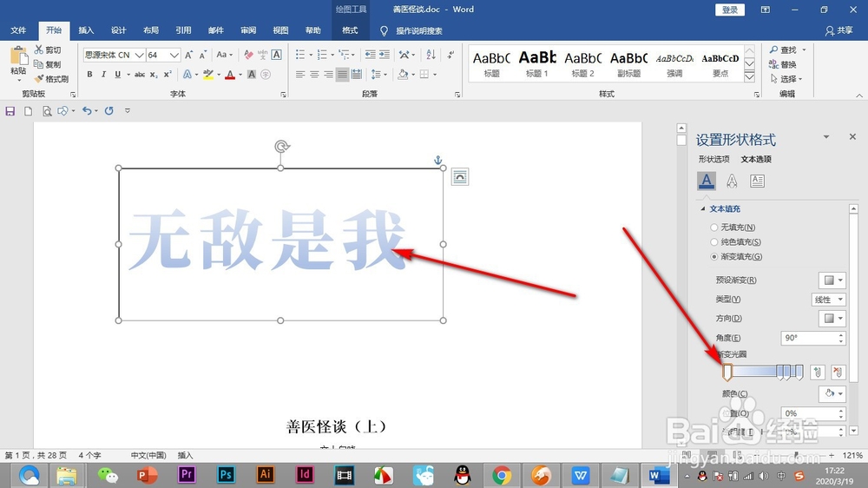Select the leftmost gradient stop
Screen dimensions: 868x488
[727, 373]
